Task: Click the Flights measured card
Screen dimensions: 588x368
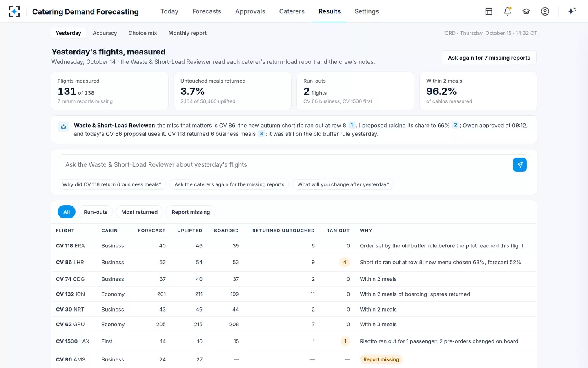Action: pyautogui.click(x=110, y=91)
